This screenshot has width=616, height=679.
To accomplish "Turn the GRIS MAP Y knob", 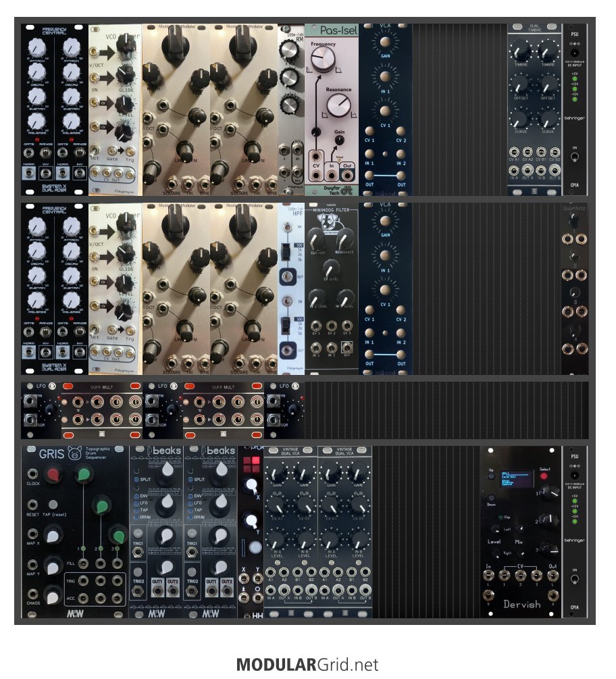I will [x=53, y=565].
